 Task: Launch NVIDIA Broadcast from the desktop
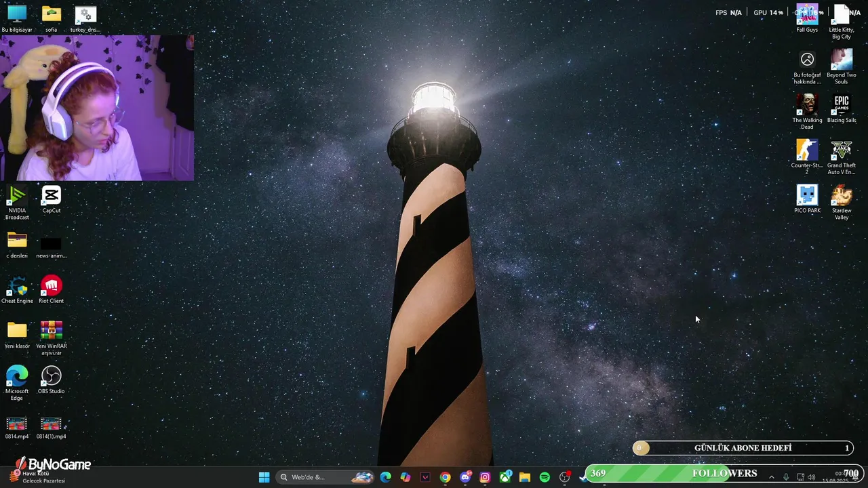(x=17, y=203)
